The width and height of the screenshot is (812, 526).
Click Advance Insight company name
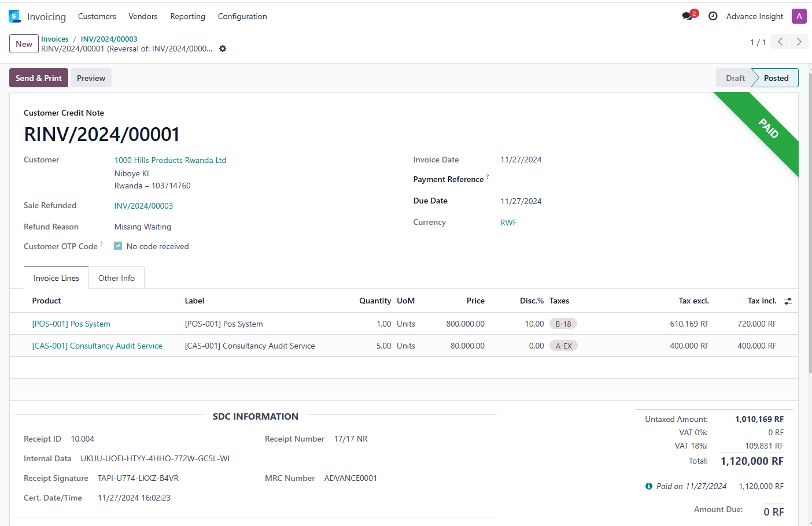[x=755, y=16]
